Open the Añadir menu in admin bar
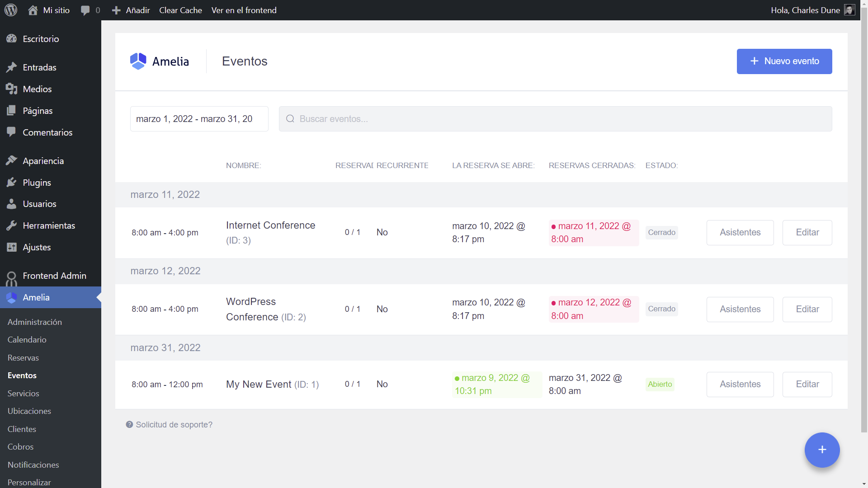This screenshot has width=868, height=488. [x=130, y=10]
